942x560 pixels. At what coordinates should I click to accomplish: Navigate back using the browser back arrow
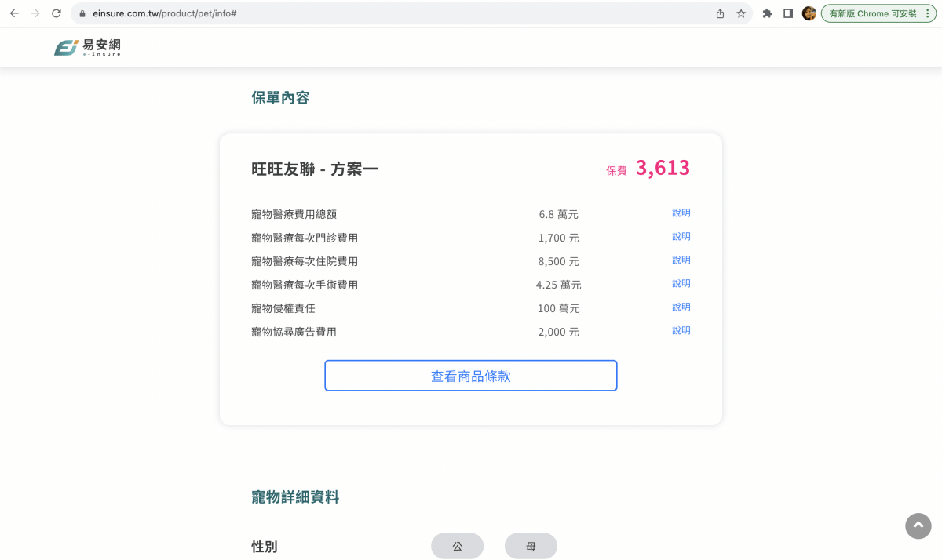(x=14, y=13)
